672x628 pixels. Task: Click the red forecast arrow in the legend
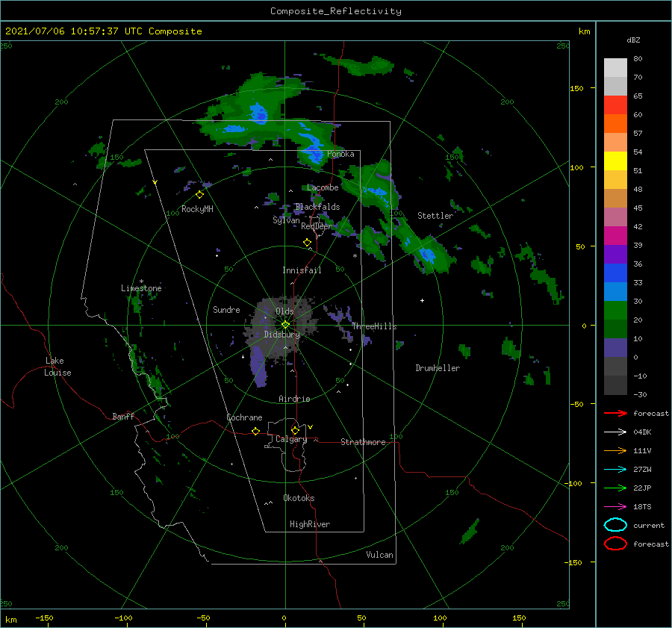pyautogui.click(x=615, y=413)
